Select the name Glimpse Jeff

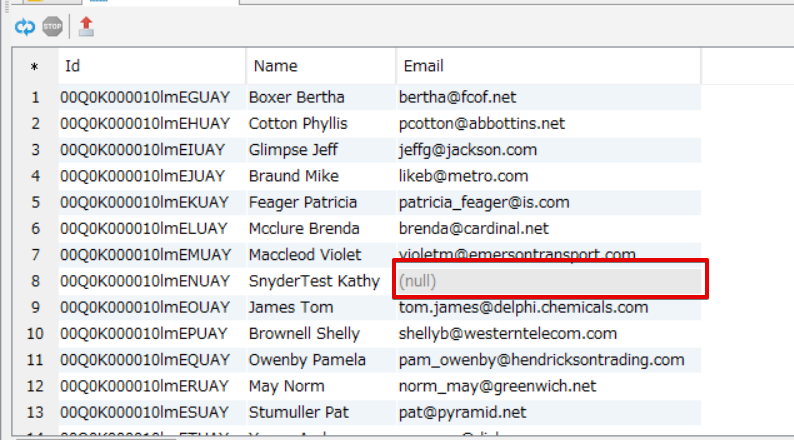(293, 150)
